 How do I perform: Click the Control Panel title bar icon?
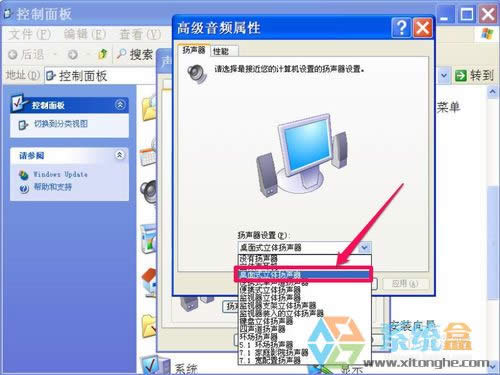pyautogui.click(x=8, y=14)
